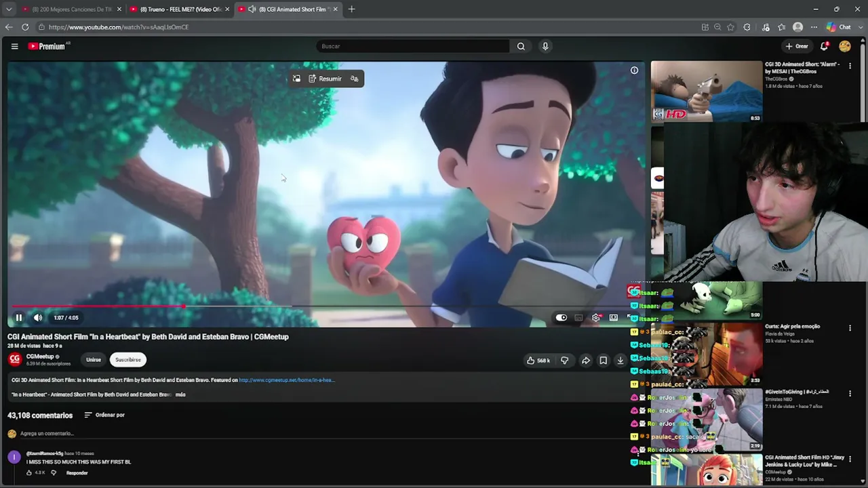The image size is (868, 488).
Task: Add this page to favorites star
Action: click(730, 27)
